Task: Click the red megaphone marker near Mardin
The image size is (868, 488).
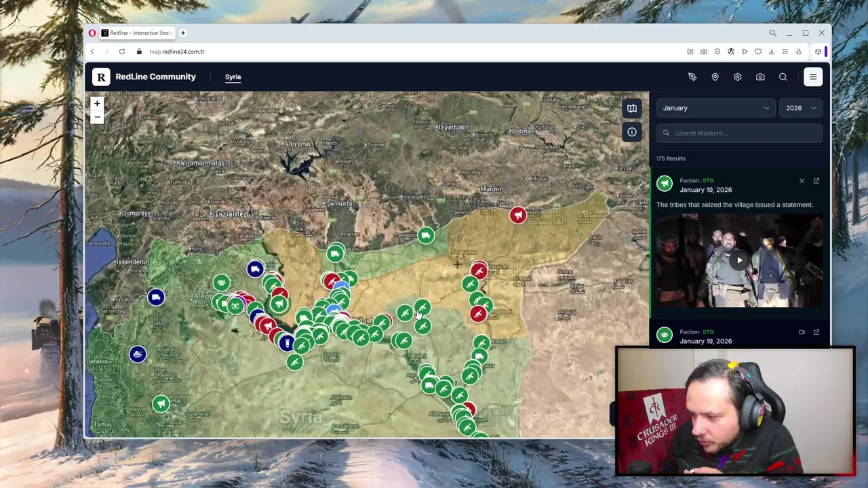Action: coord(518,215)
